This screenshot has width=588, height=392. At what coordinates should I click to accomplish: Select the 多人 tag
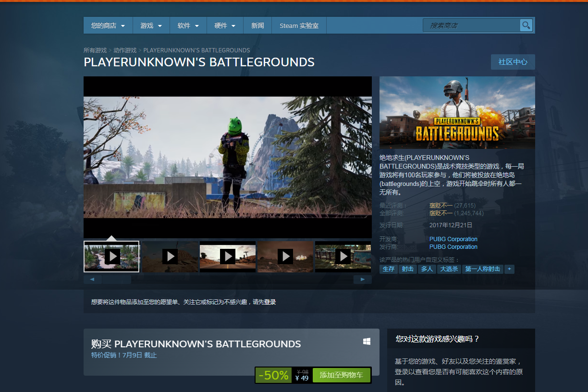click(427, 269)
